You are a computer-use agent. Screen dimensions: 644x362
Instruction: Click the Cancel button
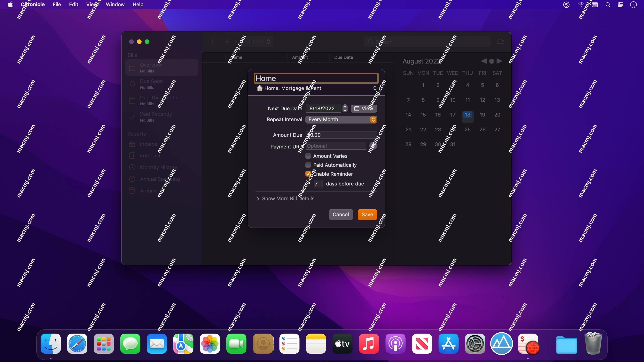(x=341, y=214)
